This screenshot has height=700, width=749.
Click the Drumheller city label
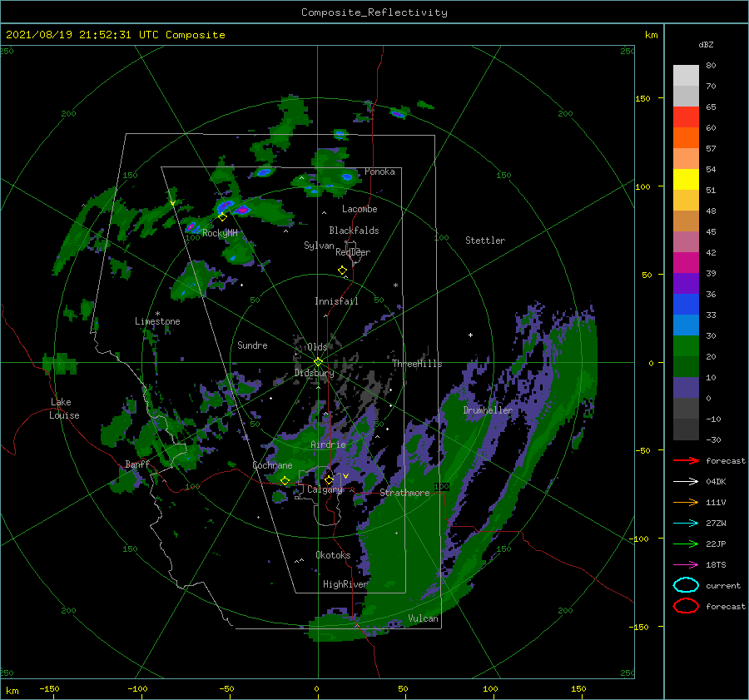coord(488,410)
